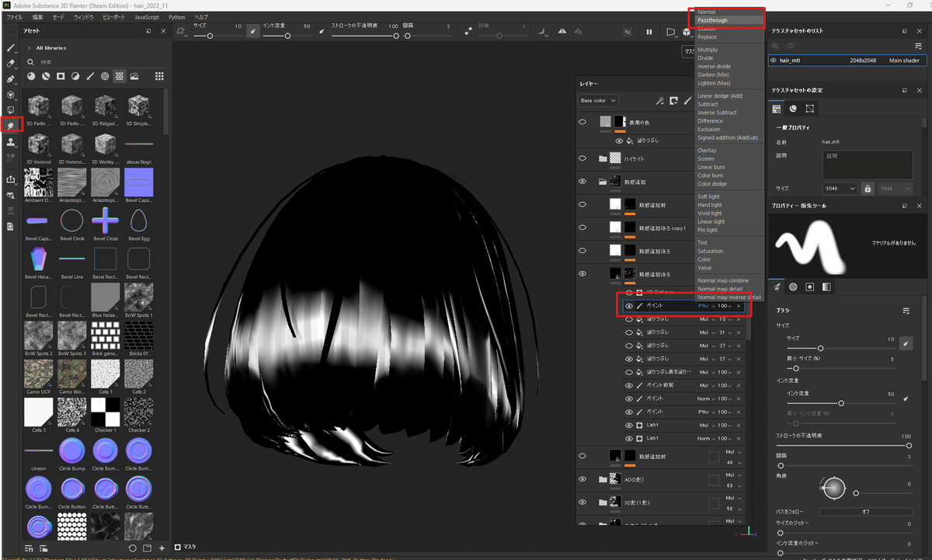Viewport: 932px width, 560px height.
Task: Close the アセット panel
Action: click(x=162, y=31)
